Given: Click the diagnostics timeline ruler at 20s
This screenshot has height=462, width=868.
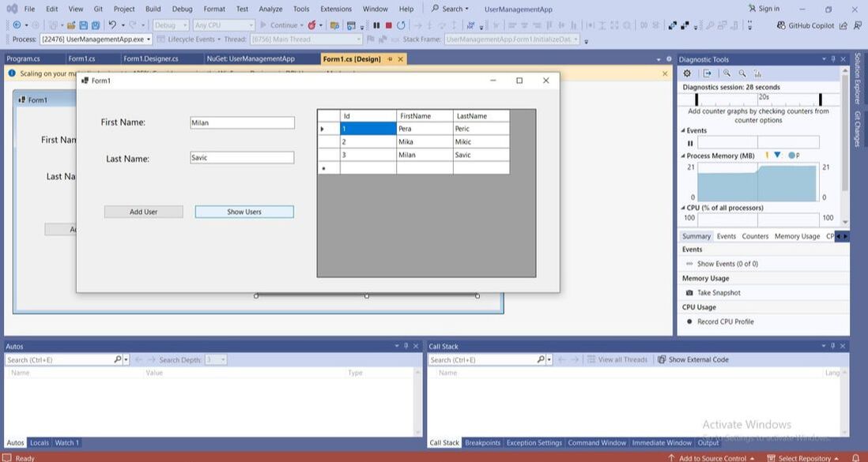Looking at the screenshot, I should pyautogui.click(x=764, y=97).
